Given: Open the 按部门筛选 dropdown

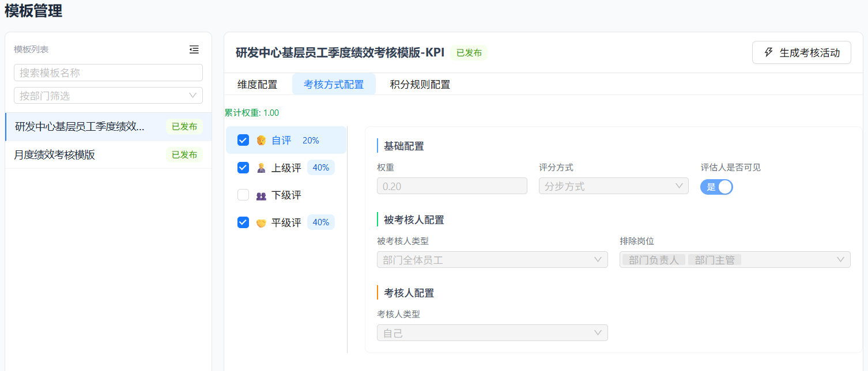Looking at the screenshot, I should [x=108, y=96].
